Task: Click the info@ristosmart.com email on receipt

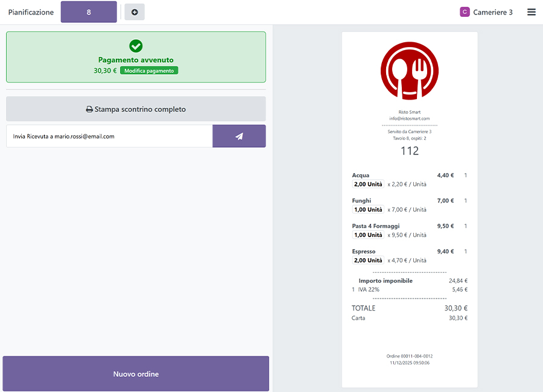Action: [409, 119]
